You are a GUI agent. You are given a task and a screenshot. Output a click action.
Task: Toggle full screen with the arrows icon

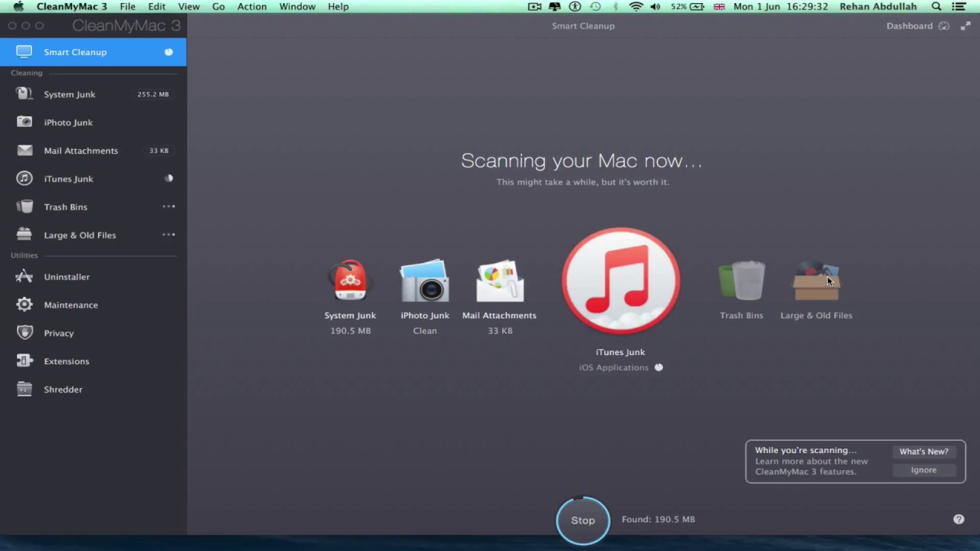(x=964, y=26)
